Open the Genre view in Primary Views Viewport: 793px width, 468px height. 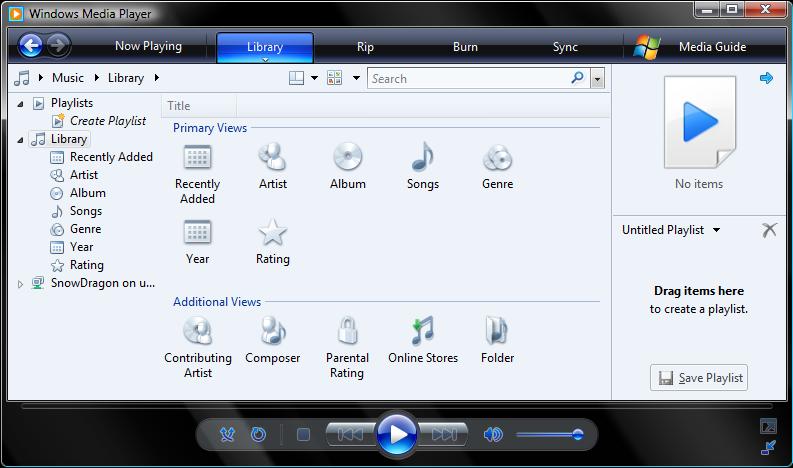click(x=498, y=157)
